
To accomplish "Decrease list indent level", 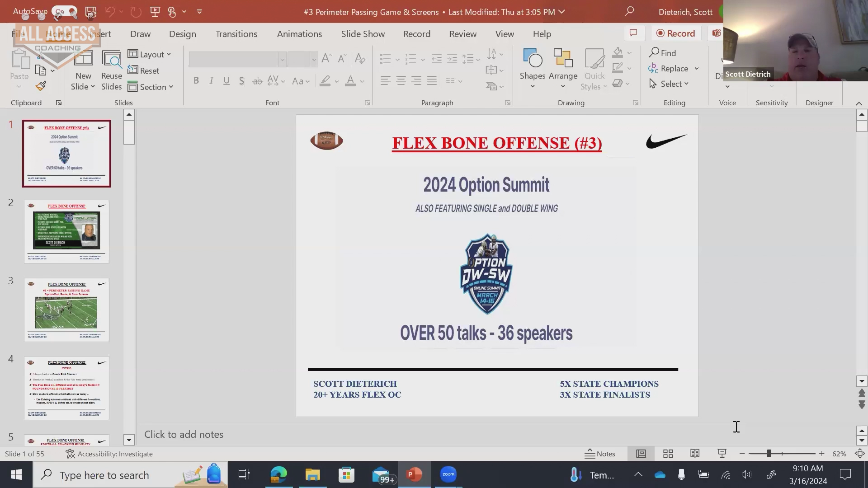I will point(437,59).
